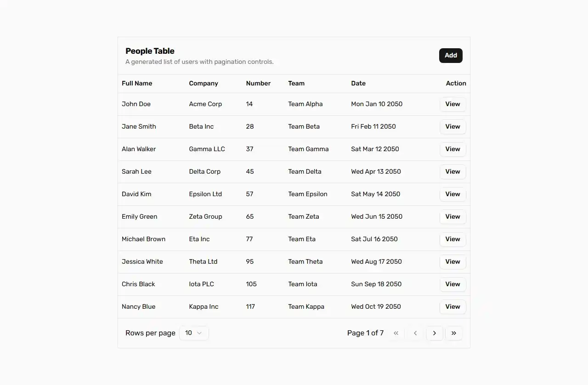
Task: Go to the next page
Action: coord(435,333)
